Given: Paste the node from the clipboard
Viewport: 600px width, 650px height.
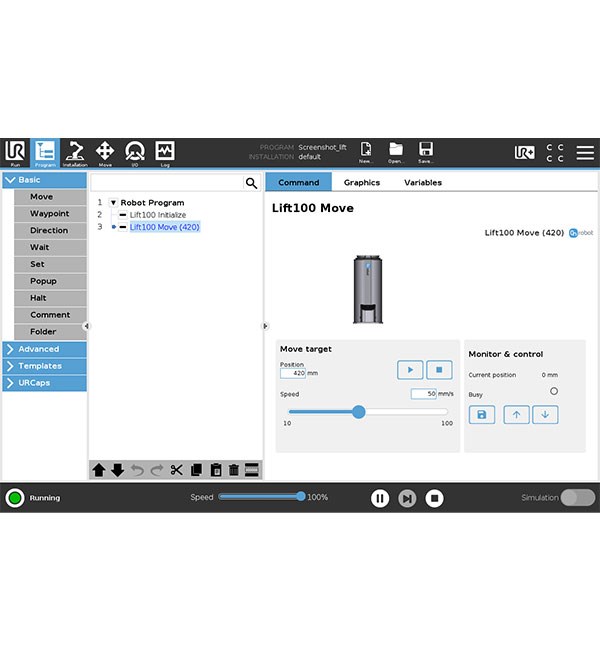Looking at the screenshot, I should pos(216,470).
